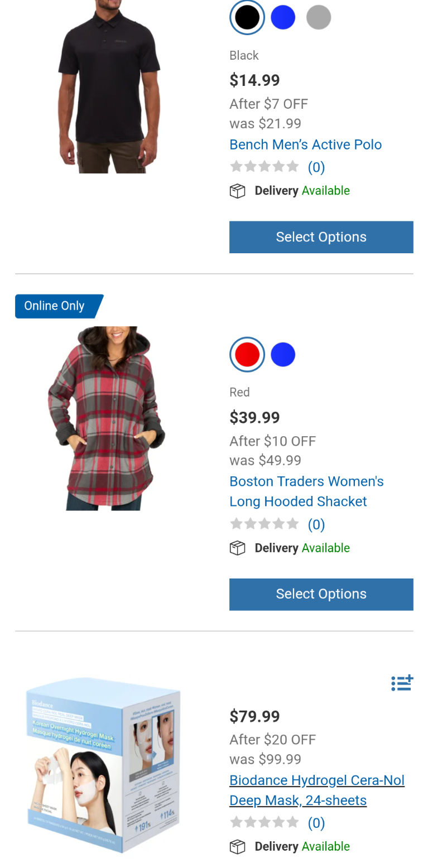
Task: Click delivery box icon under Boston Traders Shacket
Action: point(238,548)
